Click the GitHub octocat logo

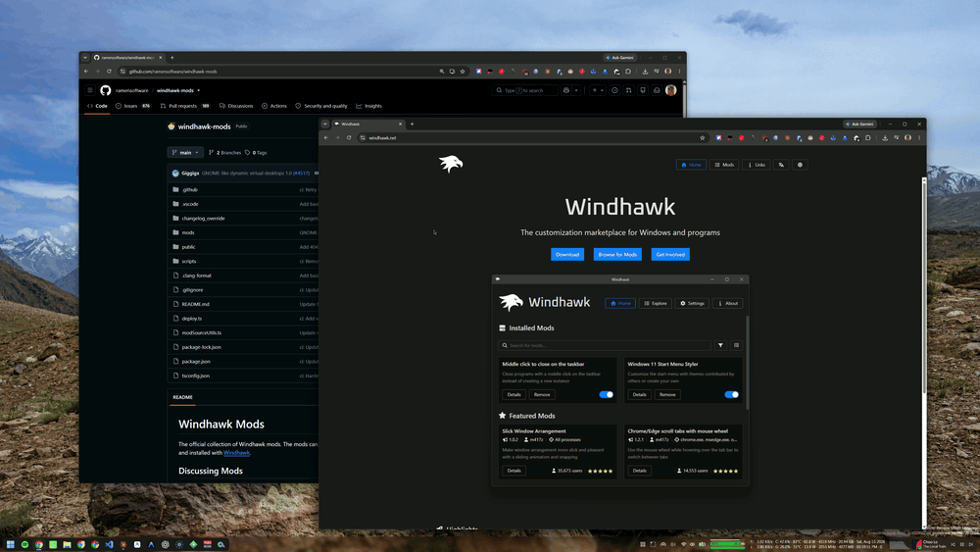[x=106, y=90]
